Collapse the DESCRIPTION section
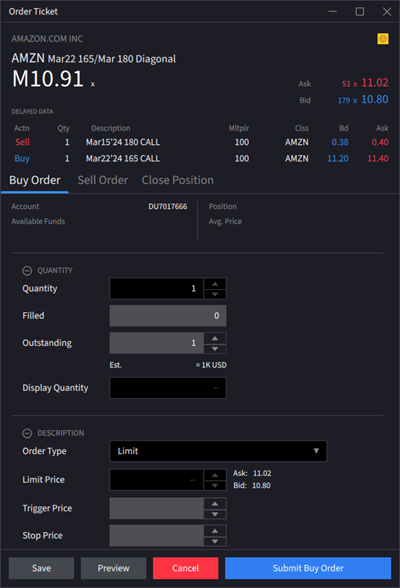This screenshot has height=588, width=400. coord(27,433)
